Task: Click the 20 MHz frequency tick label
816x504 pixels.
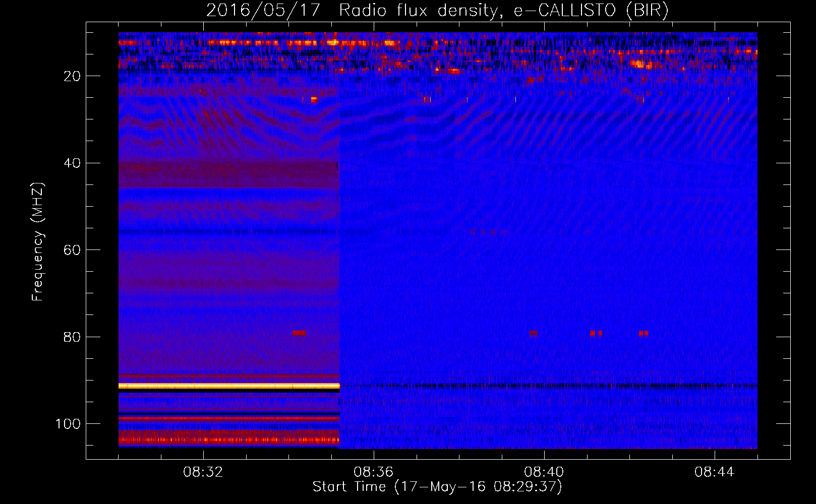Action: pos(73,76)
